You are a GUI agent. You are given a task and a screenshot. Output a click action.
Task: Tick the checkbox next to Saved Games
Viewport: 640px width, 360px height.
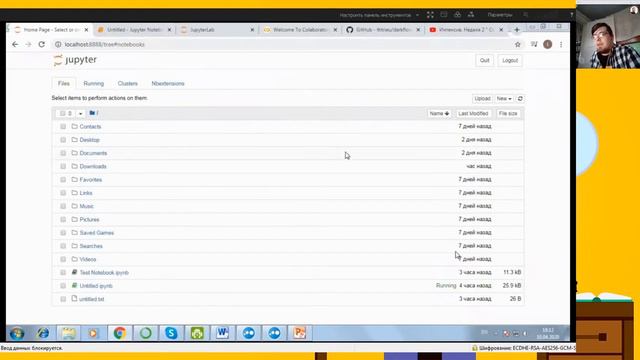pyautogui.click(x=63, y=233)
